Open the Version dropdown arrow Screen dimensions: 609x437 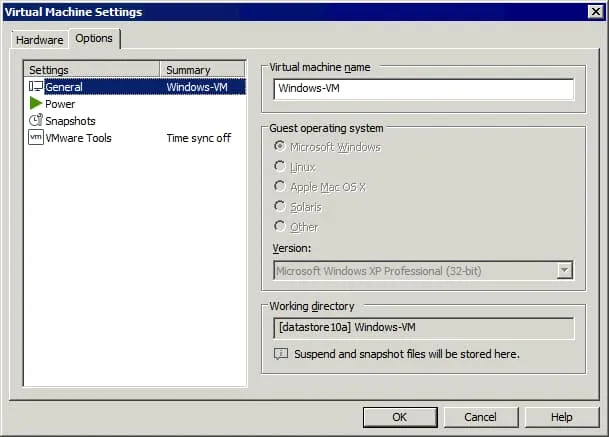click(x=564, y=270)
